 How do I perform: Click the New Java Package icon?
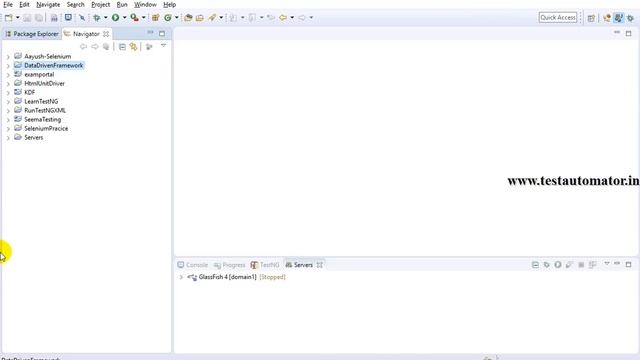pyautogui.click(x=156, y=18)
